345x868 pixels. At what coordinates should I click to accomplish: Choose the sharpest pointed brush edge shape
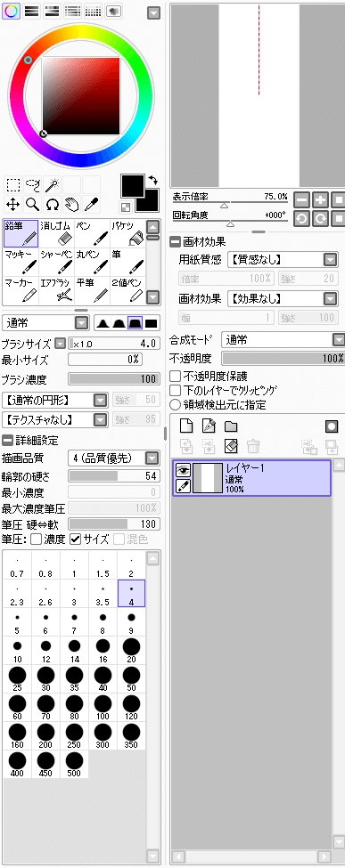pos(103,323)
